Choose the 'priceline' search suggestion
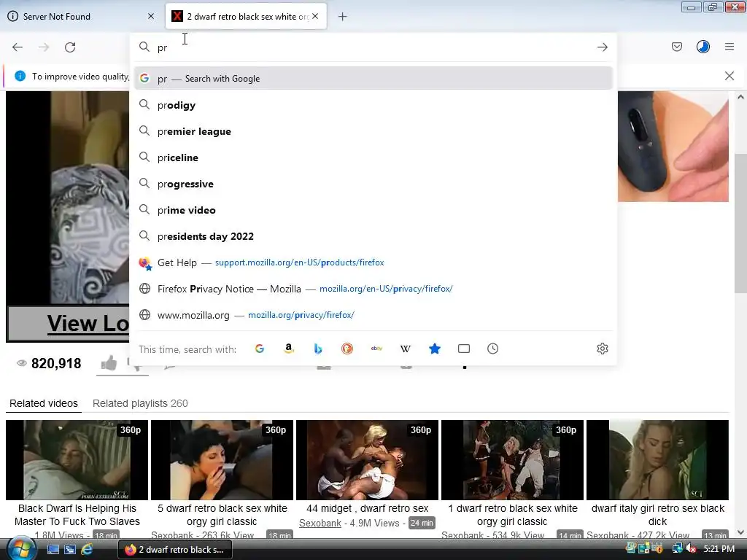 click(x=373, y=157)
